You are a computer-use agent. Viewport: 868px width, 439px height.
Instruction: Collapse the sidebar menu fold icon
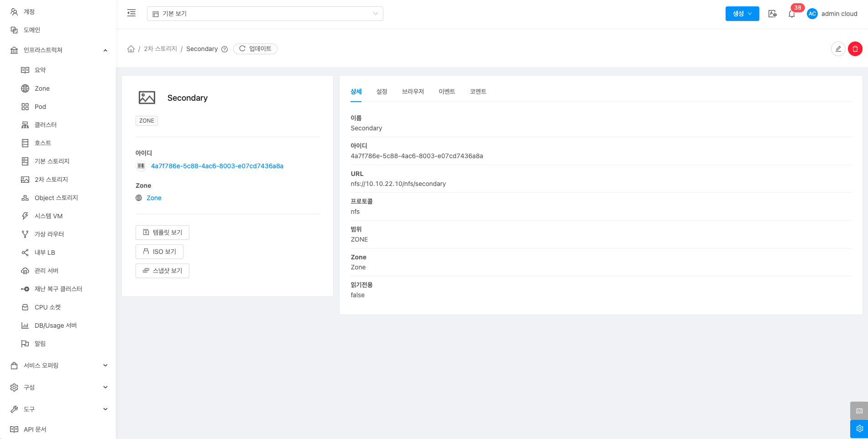pyautogui.click(x=131, y=13)
